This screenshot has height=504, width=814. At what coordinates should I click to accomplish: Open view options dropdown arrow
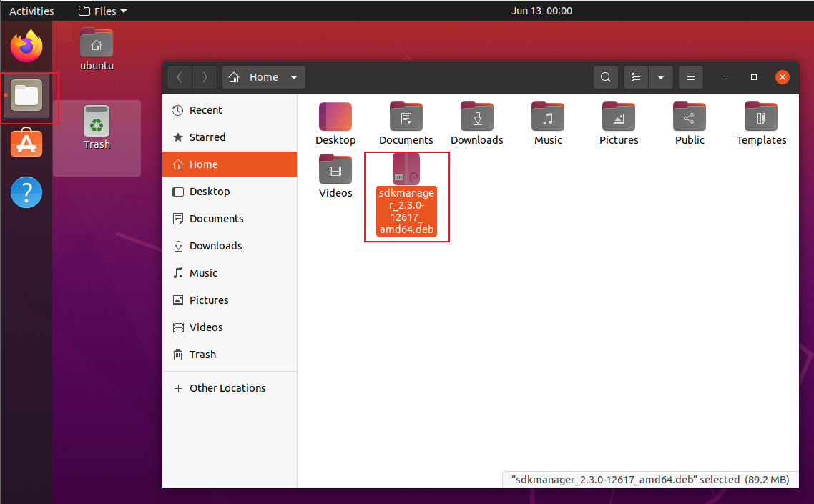coord(660,77)
